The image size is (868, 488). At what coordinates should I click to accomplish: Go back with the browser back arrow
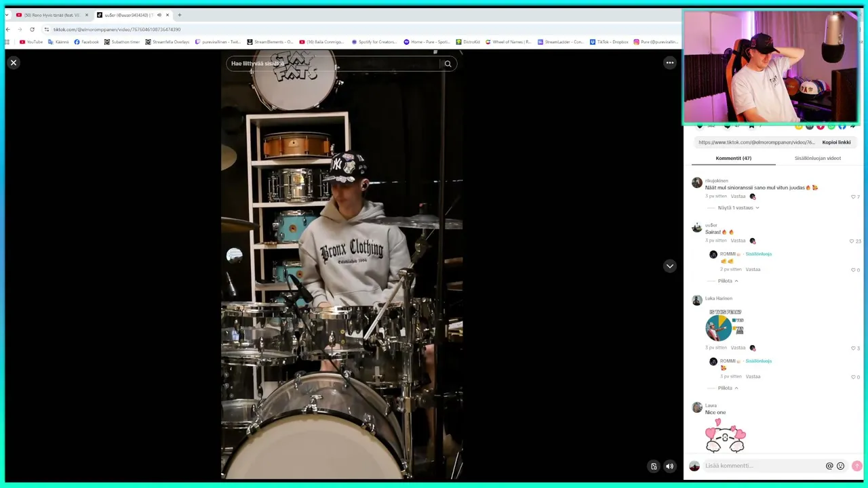click(x=7, y=29)
